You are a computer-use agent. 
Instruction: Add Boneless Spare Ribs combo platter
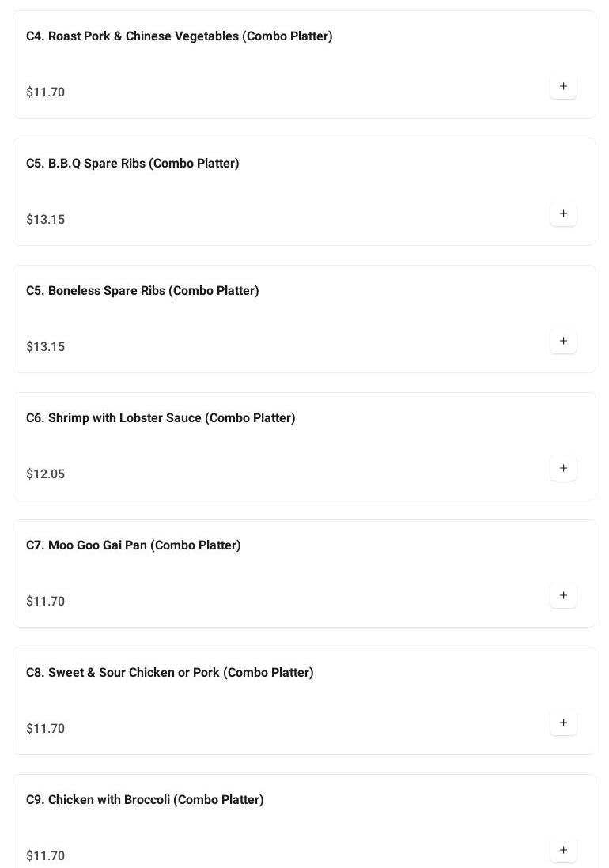click(563, 342)
